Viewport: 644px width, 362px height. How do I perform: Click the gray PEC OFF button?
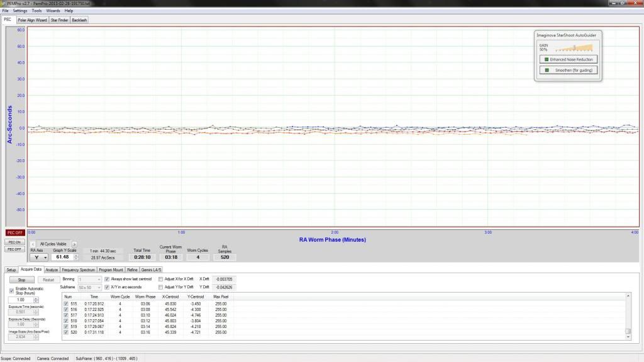point(15,249)
